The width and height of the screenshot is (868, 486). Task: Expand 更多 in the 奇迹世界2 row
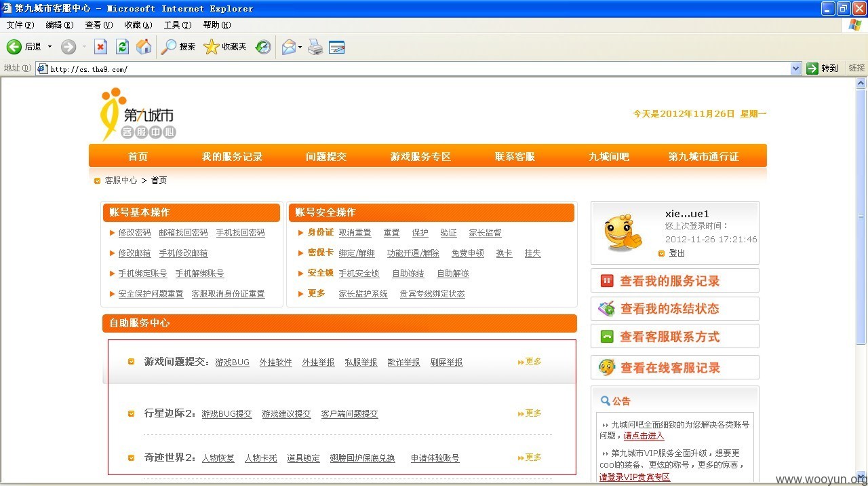pos(530,457)
